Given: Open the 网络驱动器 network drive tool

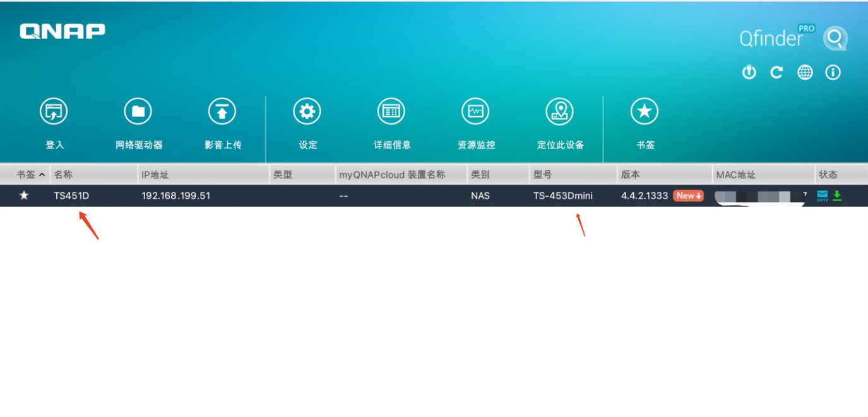Looking at the screenshot, I should coord(138,112).
